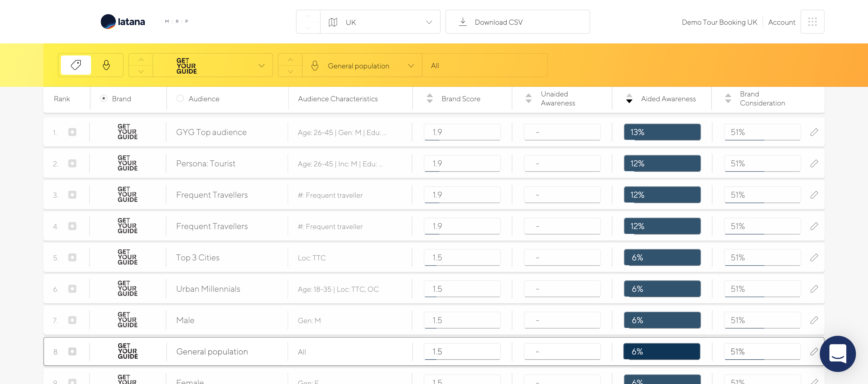Select the Urban Millennials audience name
Image resolution: width=868 pixels, height=384 pixels.
[208, 289]
